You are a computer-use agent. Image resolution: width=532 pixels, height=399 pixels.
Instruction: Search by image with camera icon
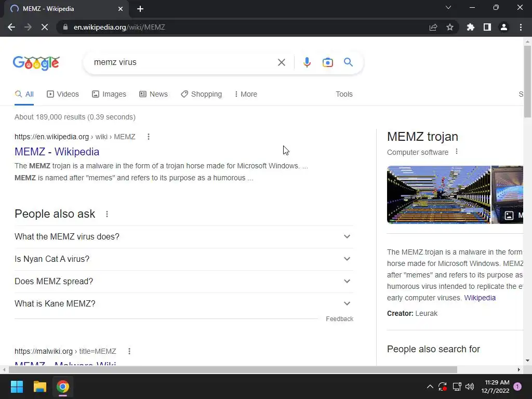[x=327, y=62]
